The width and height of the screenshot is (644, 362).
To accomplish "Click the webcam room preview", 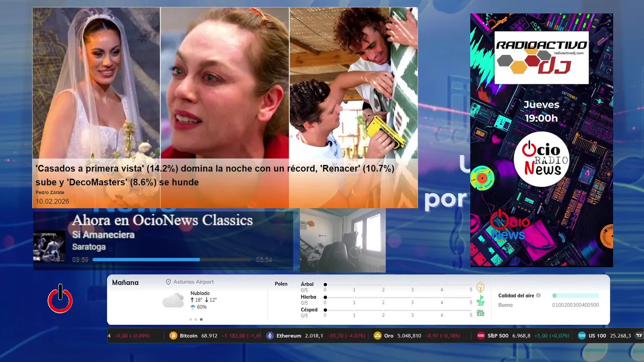I will click(343, 240).
